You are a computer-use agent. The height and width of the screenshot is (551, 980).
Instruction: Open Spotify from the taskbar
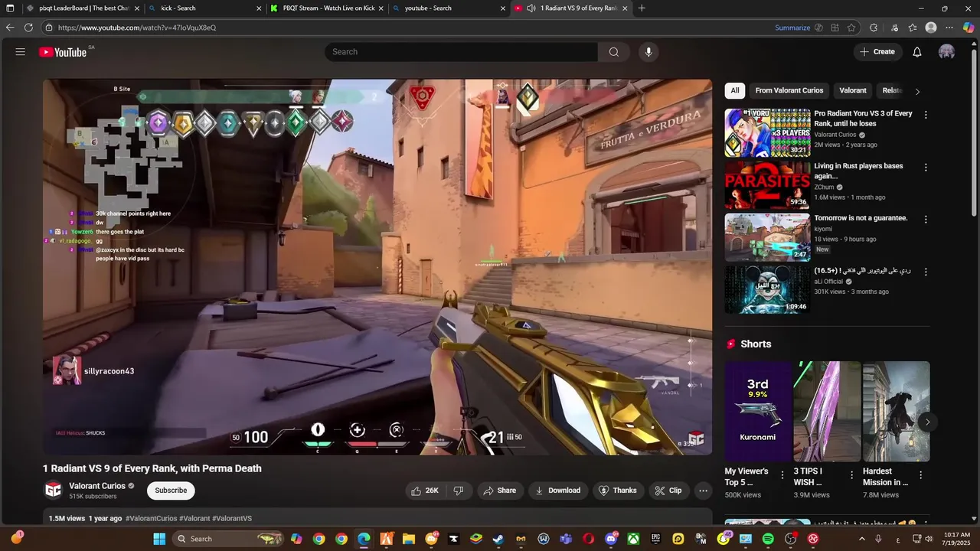[x=768, y=539]
